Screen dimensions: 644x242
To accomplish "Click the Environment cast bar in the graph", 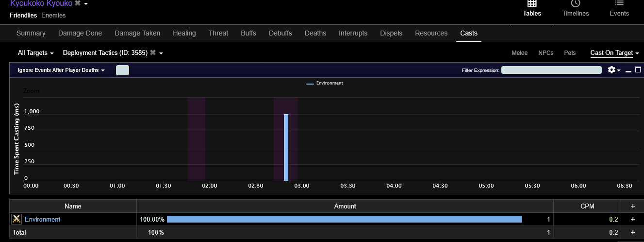I will click(286, 147).
